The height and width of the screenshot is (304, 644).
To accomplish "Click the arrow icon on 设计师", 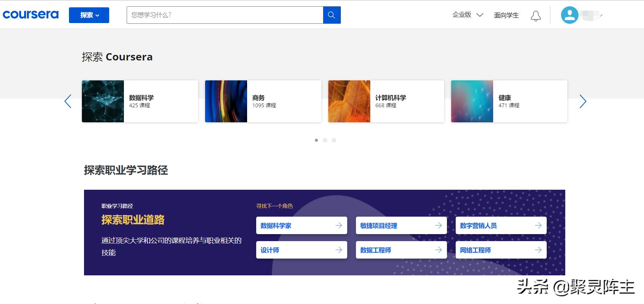I will [x=339, y=250].
